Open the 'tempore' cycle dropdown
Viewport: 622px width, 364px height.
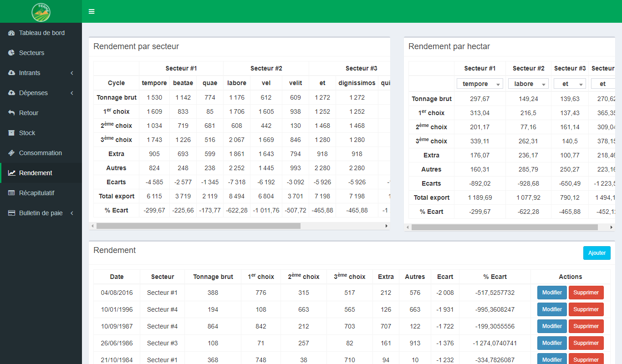(479, 84)
